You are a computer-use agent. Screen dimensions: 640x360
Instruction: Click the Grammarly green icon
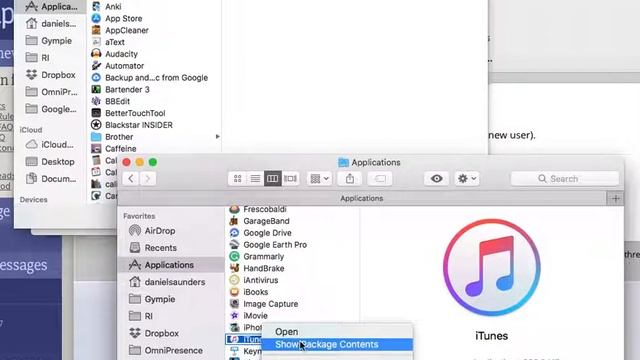pos(234,256)
